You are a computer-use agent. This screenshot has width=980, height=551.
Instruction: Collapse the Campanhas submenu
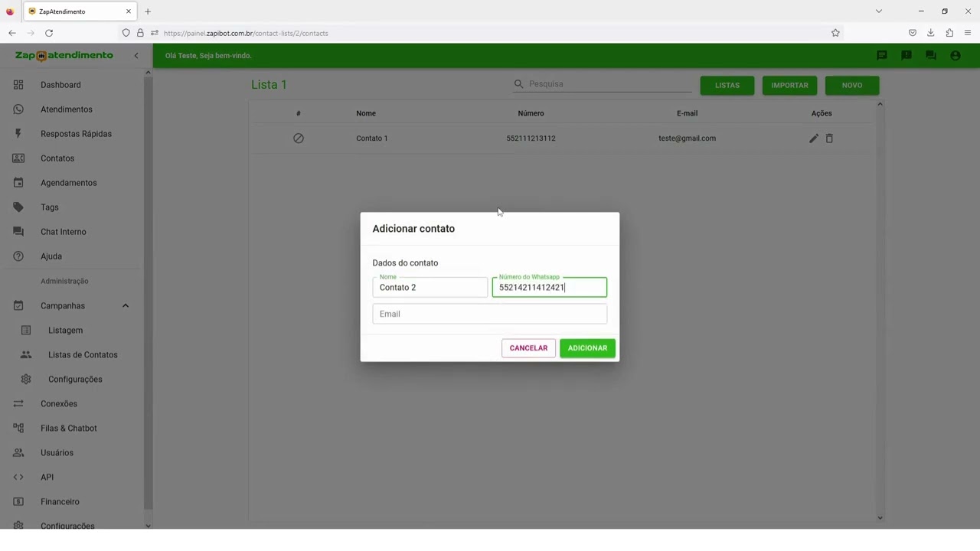(x=126, y=306)
